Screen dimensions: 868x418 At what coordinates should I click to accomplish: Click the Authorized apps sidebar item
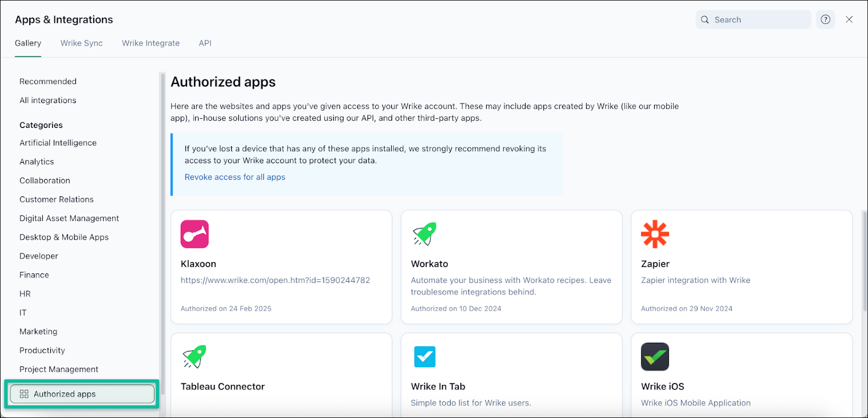point(82,394)
